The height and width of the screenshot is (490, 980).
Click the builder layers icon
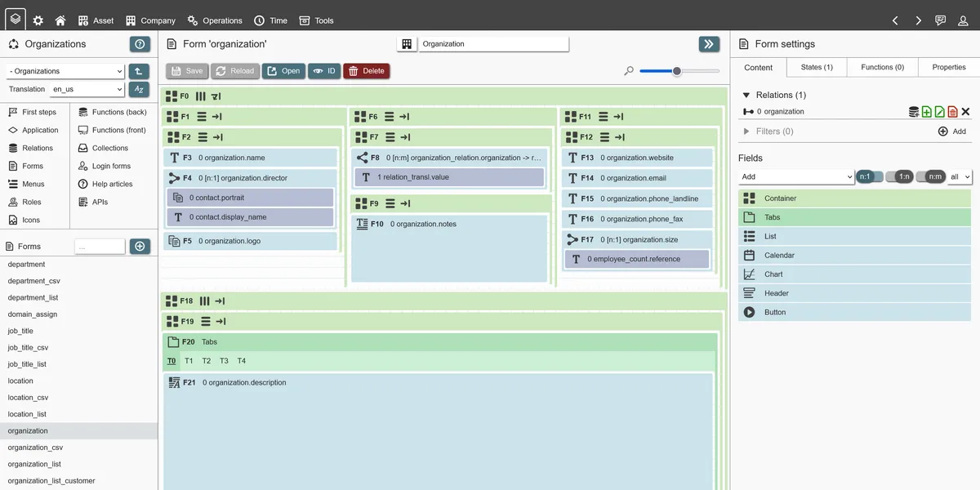tap(16, 18)
